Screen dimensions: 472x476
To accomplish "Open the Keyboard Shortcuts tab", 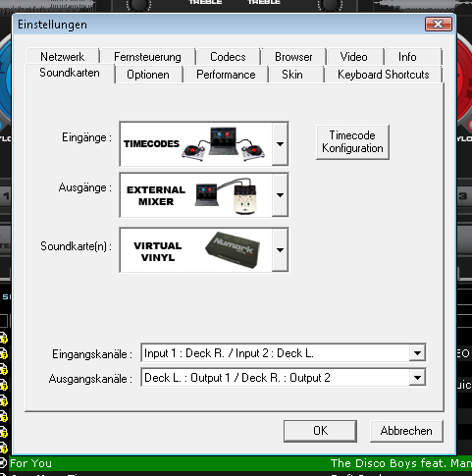I will [x=384, y=75].
